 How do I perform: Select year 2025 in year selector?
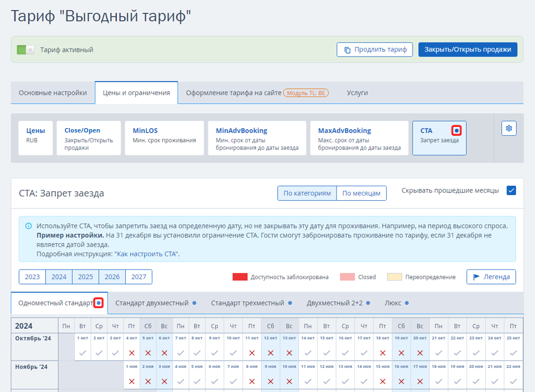[86, 277]
